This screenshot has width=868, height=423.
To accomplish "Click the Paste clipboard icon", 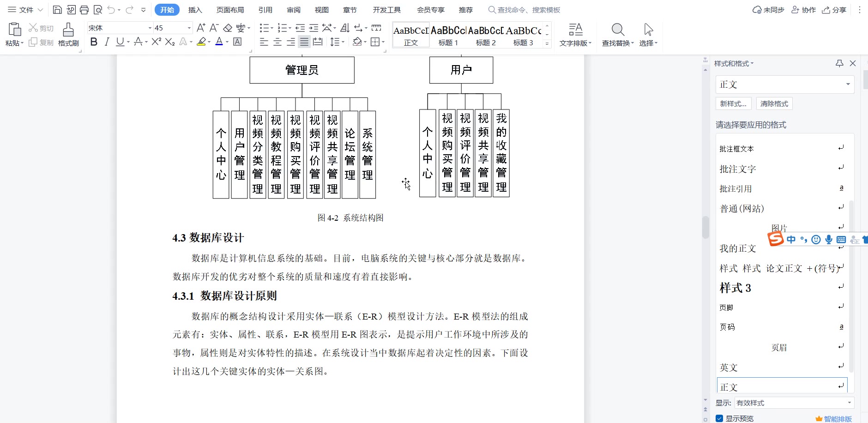I will tap(14, 29).
